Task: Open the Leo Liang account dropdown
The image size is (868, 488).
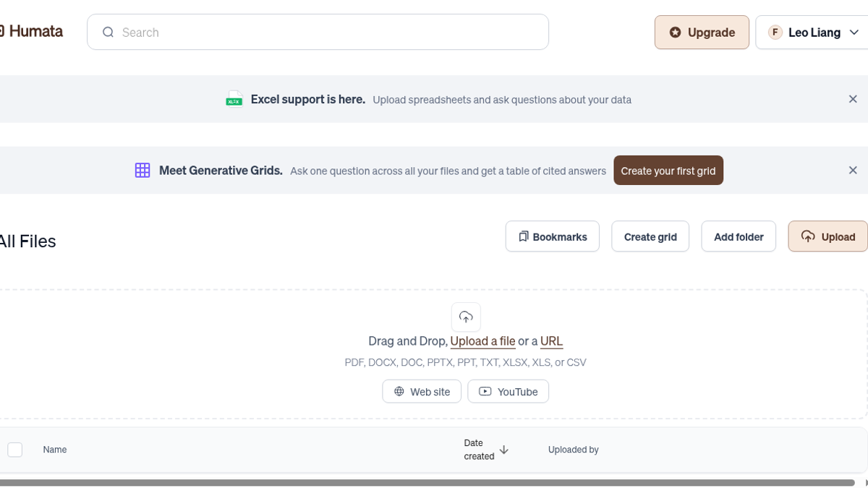Action: tap(812, 33)
